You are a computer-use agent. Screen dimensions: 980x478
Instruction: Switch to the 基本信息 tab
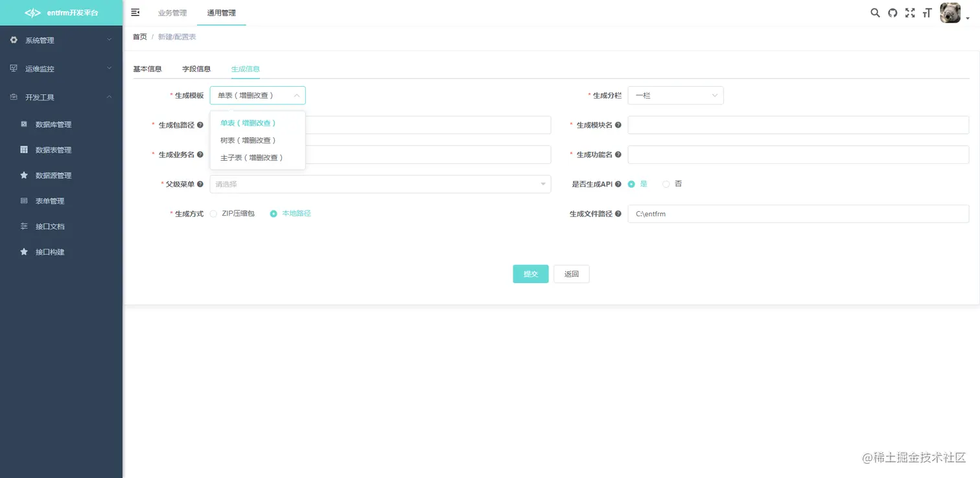point(147,69)
